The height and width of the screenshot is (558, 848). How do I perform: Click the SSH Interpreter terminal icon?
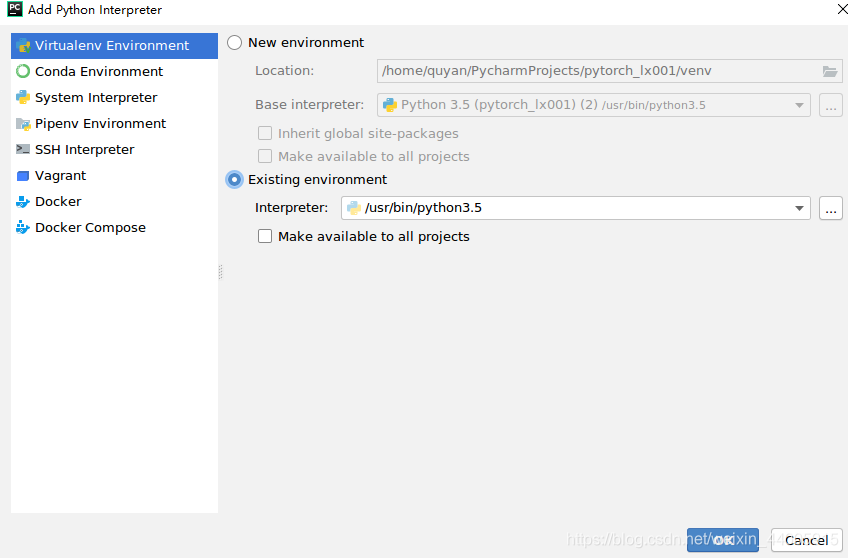23,149
